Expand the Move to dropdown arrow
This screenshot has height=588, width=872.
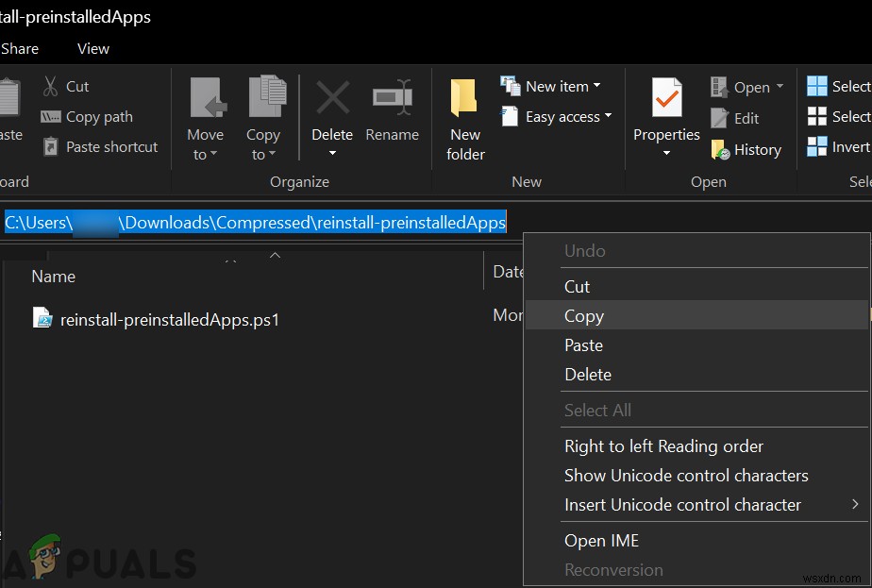(x=213, y=154)
